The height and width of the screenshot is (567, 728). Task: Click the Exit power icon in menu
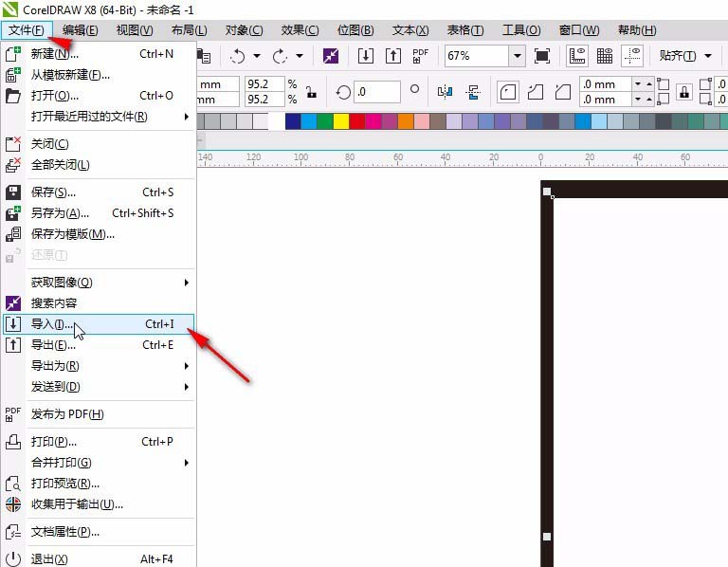tap(13, 558)
